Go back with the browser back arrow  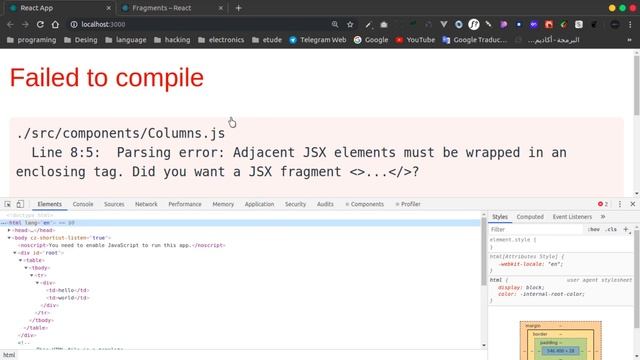10,24
